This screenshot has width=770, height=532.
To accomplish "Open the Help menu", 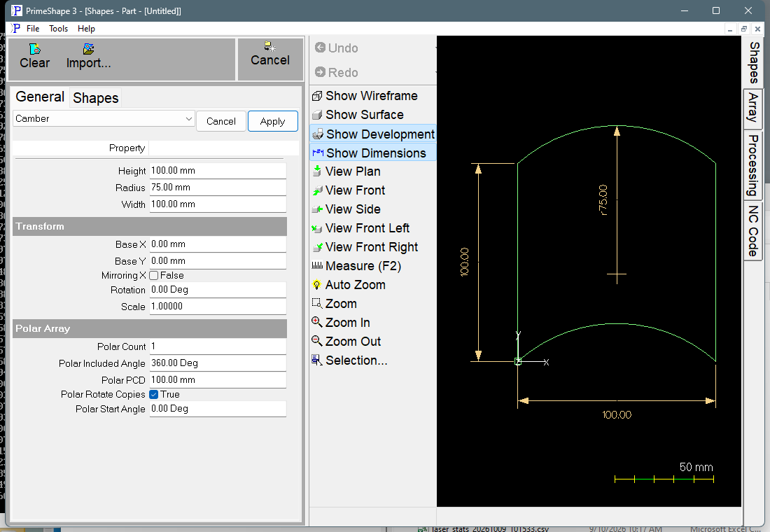I will pos(86,29).
